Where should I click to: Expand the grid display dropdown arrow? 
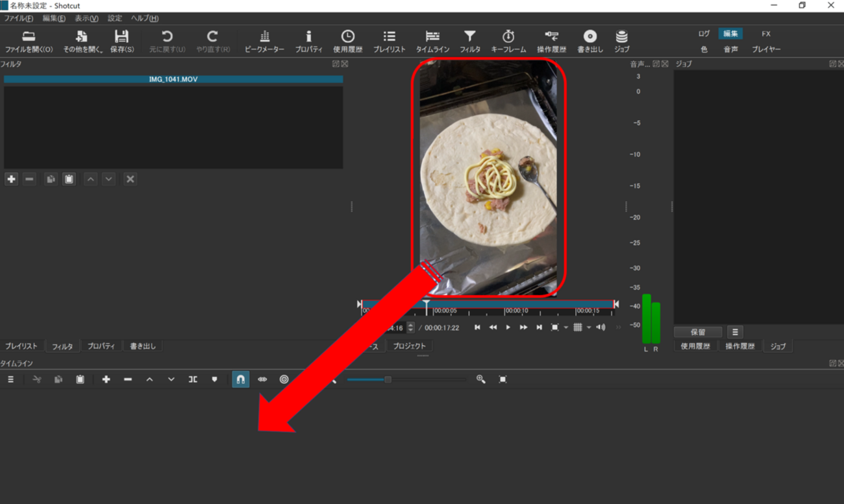pyautogui.click(x=589, y=328)
